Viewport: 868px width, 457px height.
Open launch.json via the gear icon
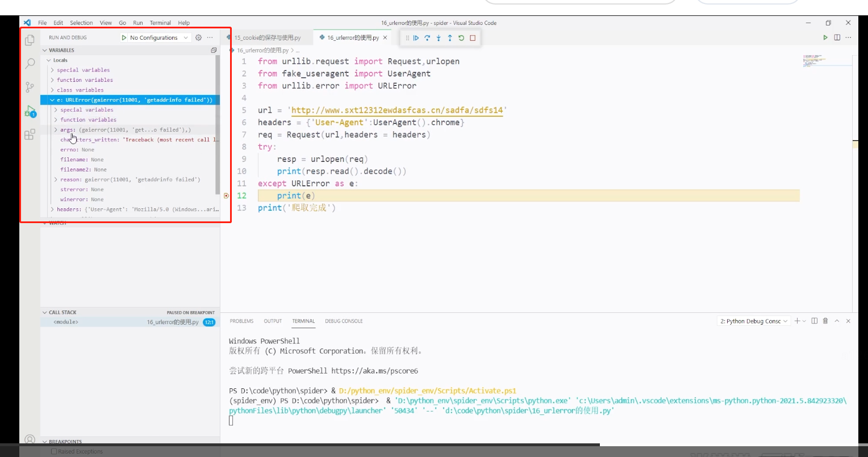pos(198,37)
